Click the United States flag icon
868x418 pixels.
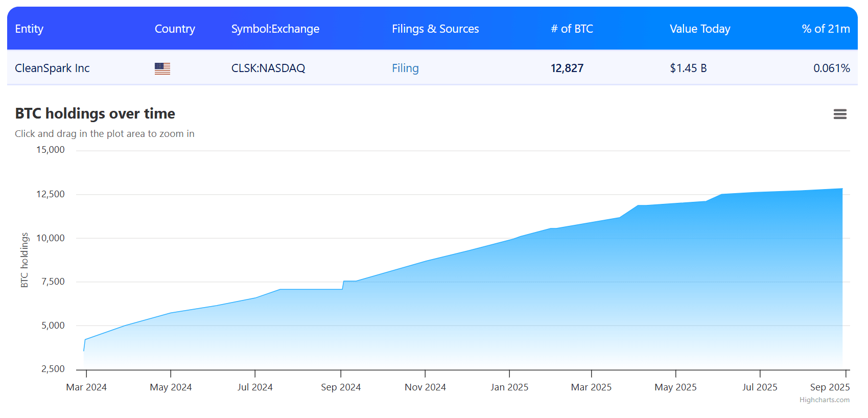162,68
